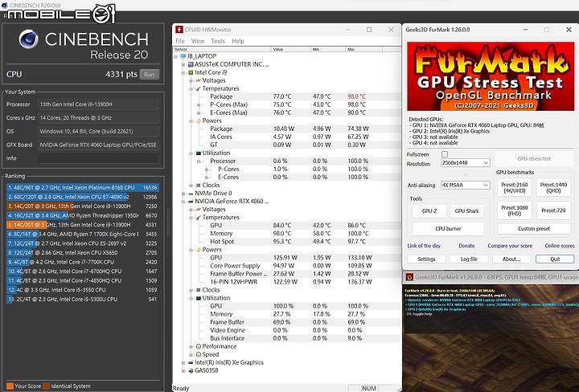
Task: Open the Anti-aliasing 4X MSAA dropdown
Action: coord(466,185)
